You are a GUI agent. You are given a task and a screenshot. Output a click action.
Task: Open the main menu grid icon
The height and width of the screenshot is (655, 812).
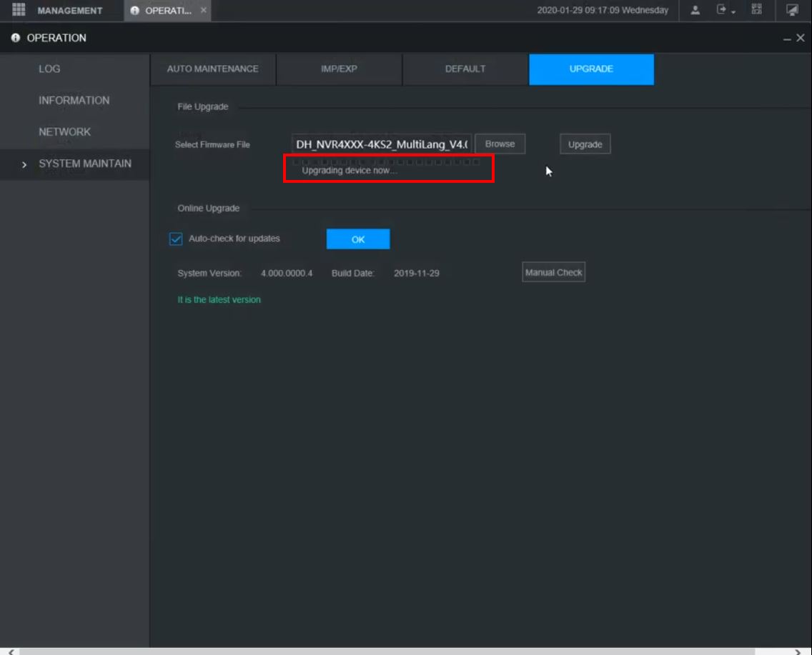tap(17, 10)
